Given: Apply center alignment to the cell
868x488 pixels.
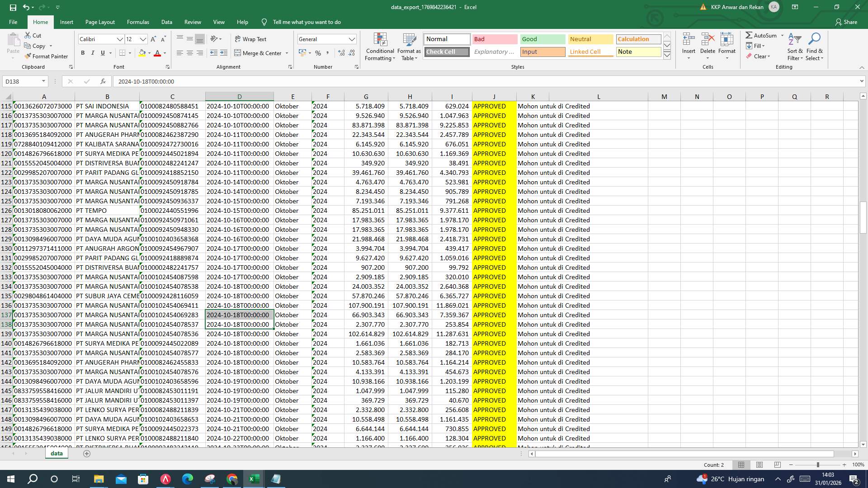Looking at the screenshot, I should 189,53.
